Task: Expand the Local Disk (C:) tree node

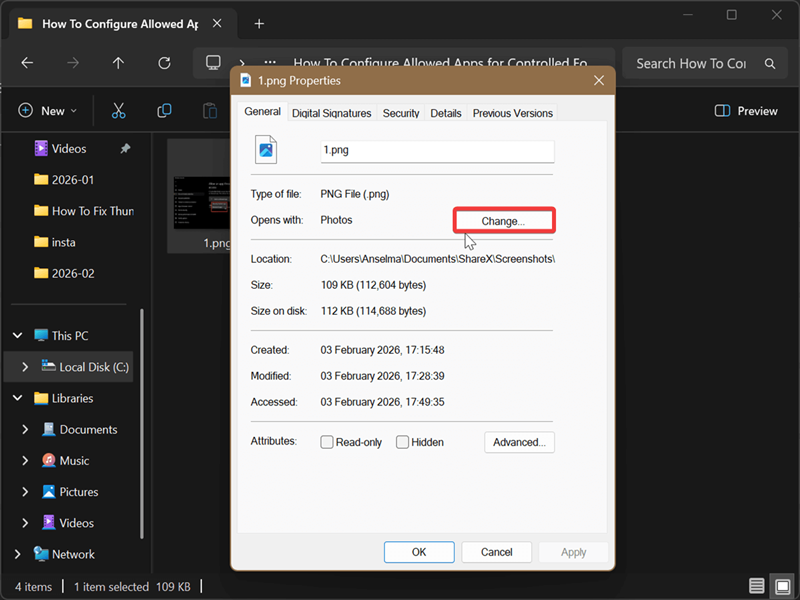Action: coord(25,367)
